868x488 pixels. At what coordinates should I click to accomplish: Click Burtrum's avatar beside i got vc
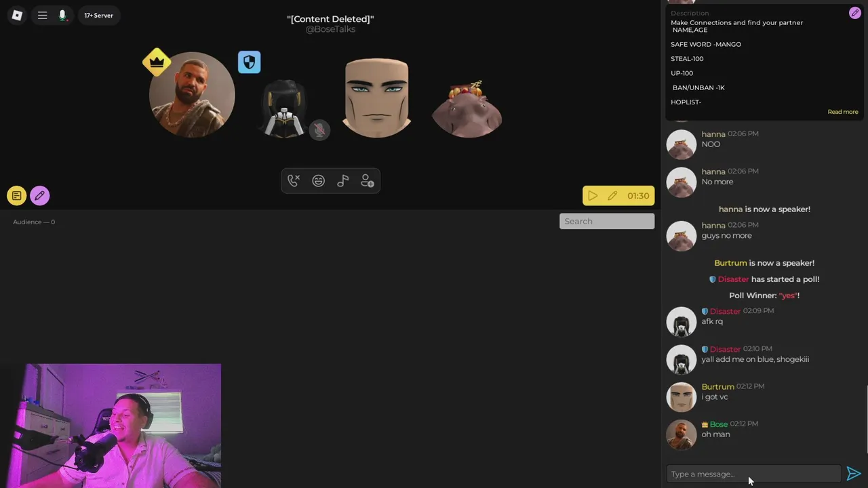[682, 397]
